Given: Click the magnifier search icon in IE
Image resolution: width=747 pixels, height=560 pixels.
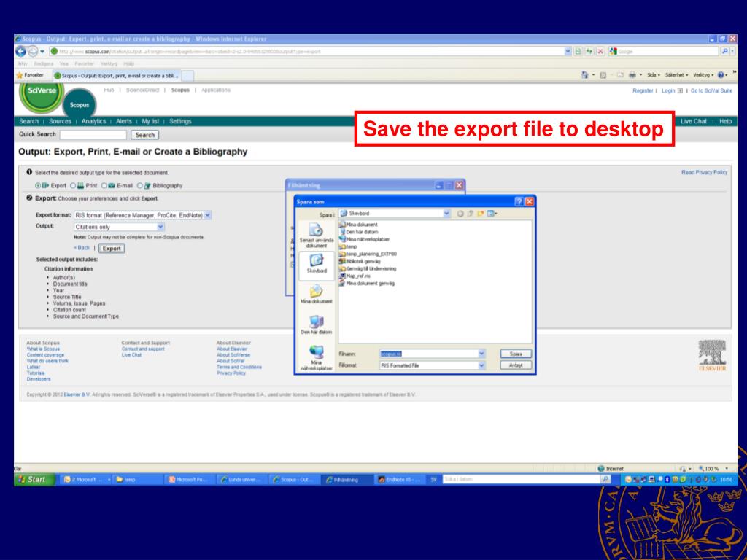Looking at the screenshot, I should (x=724, y=52).
